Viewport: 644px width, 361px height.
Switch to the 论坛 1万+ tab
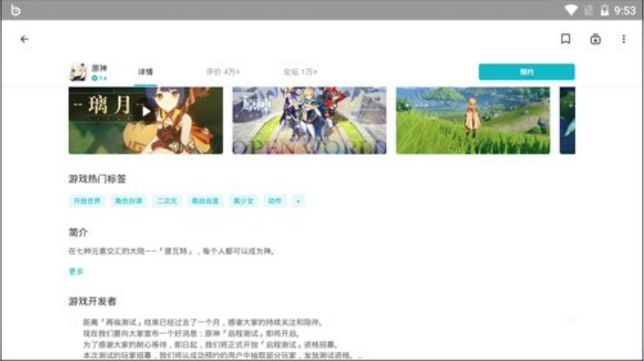[x=301, y=72]
